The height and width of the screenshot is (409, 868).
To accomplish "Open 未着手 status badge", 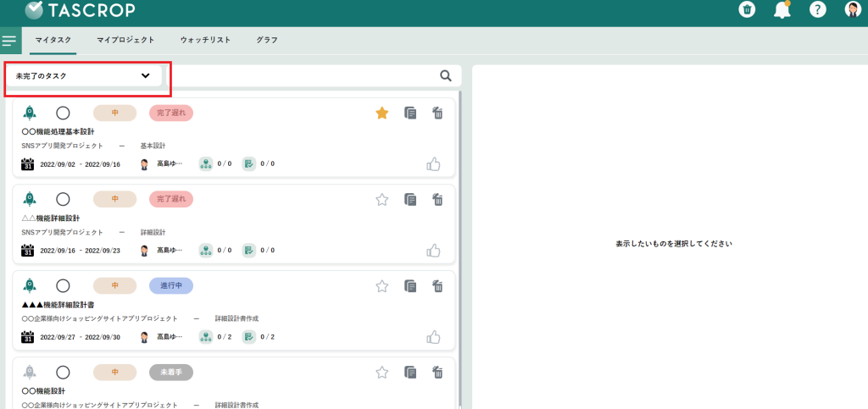I will click(171, 373).
